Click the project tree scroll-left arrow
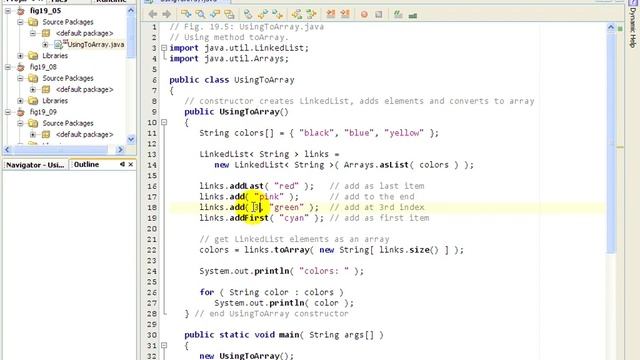 pos(7,150)
